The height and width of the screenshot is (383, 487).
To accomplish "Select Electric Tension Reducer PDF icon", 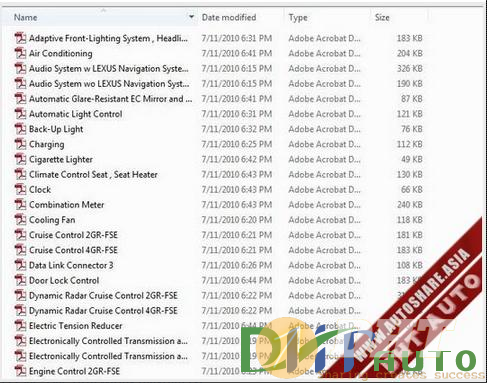I will [x=20, y=326].
